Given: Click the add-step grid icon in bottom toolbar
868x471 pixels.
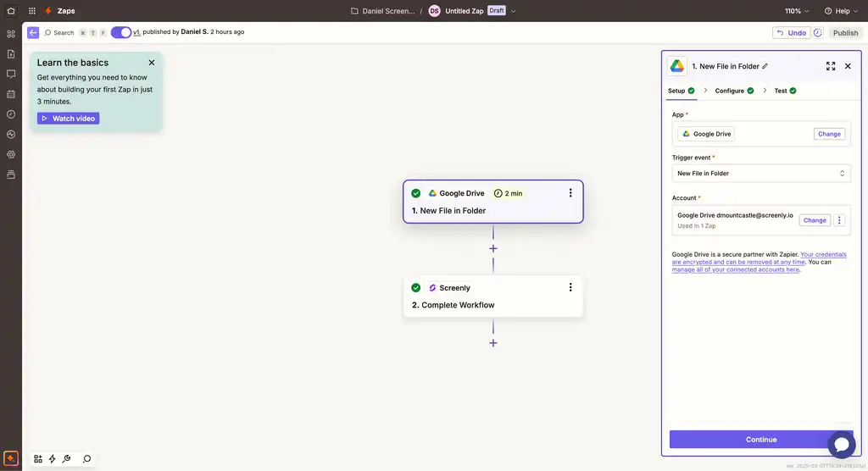Looking at the screenshot, I should (37, 459).
